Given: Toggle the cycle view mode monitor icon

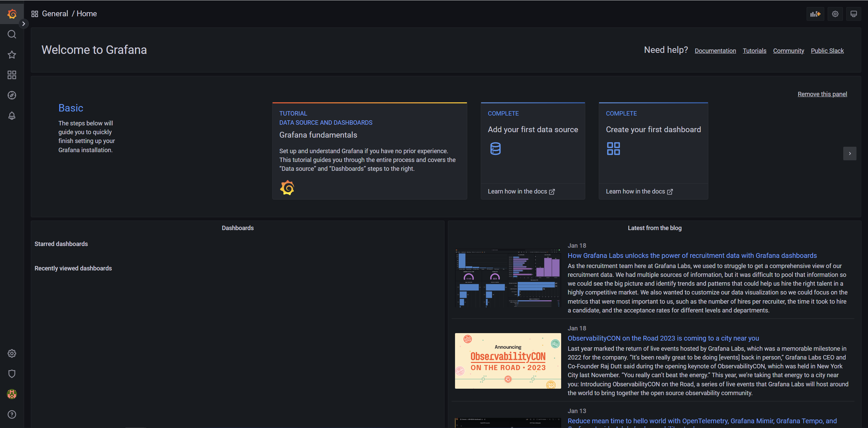Looking at the screenshot, I should click(x=853, y=14).
